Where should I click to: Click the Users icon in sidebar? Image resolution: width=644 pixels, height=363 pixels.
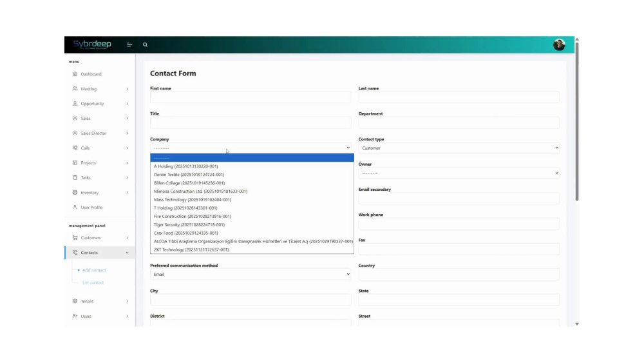click(x=75, y=316)
